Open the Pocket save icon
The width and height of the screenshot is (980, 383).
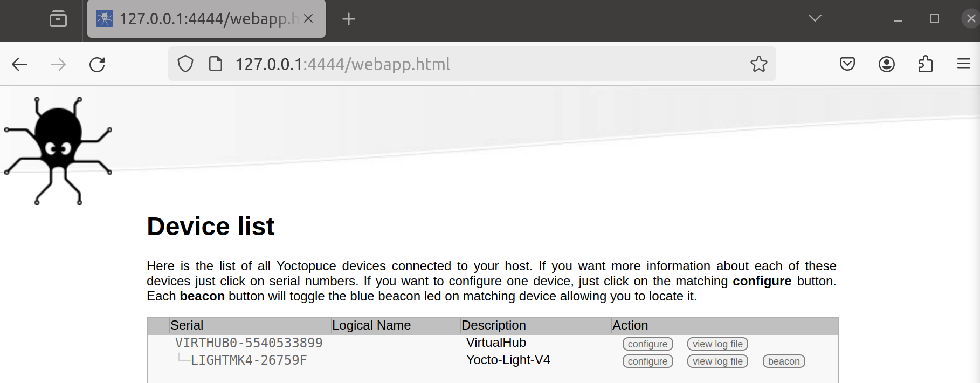click(847, 64)
